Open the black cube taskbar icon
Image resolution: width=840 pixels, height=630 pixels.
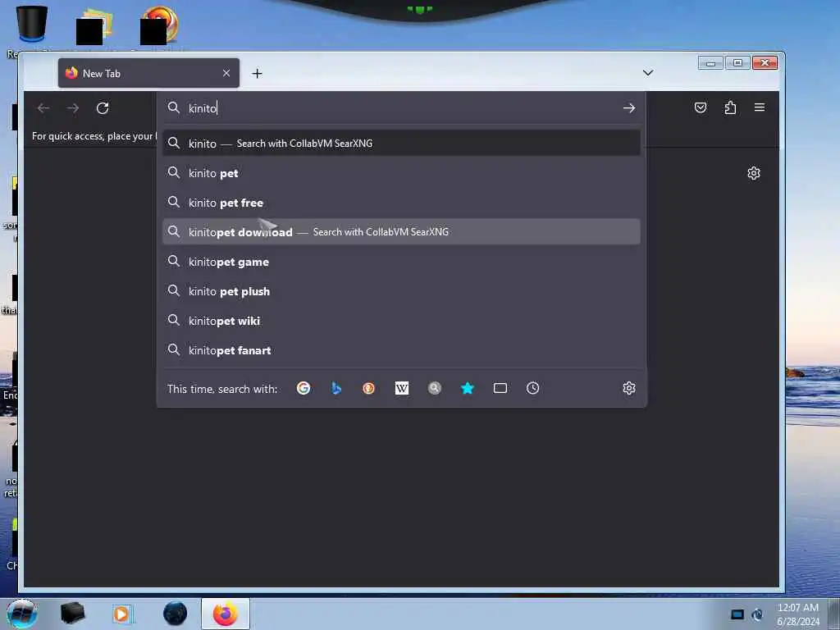click(72, 614)
